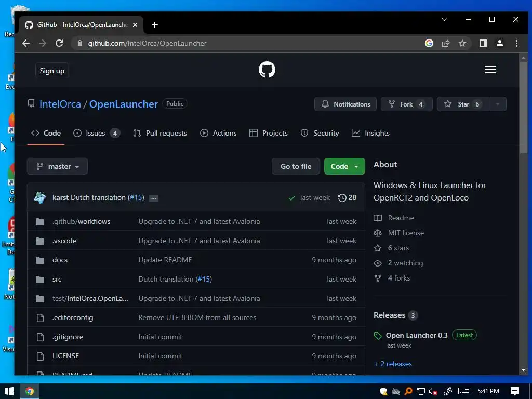Switch to the Code tab
Viewport: 532px width, 399px height.
coord(46,134)
